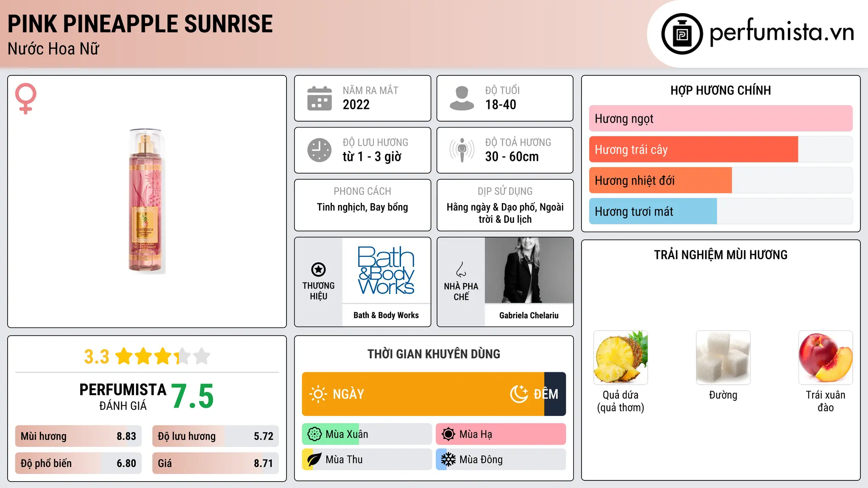Click the perfumista.vn site name
The height and width of the screenshot is (488, 868).
[x=782, y=32]
